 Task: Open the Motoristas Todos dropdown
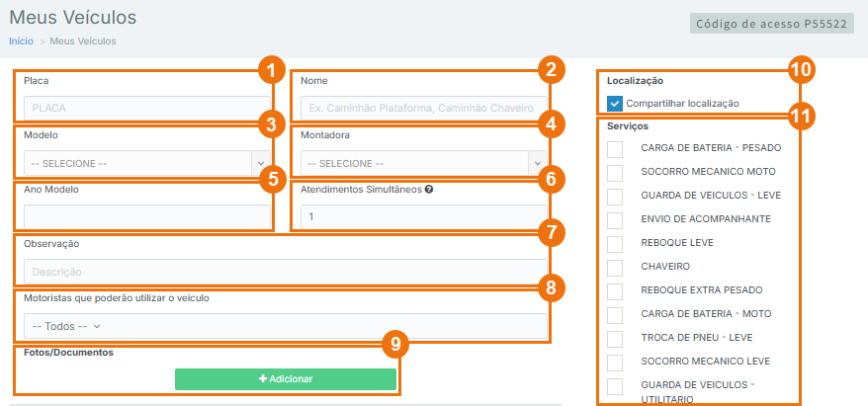point(67,326)
